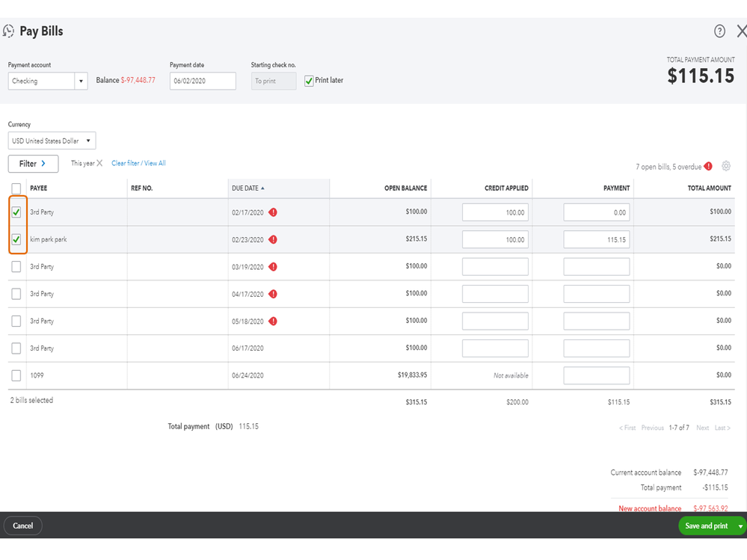747x560 pixels.
Task: Select the 1099 bill checkbox
Action: pos(16,375)
